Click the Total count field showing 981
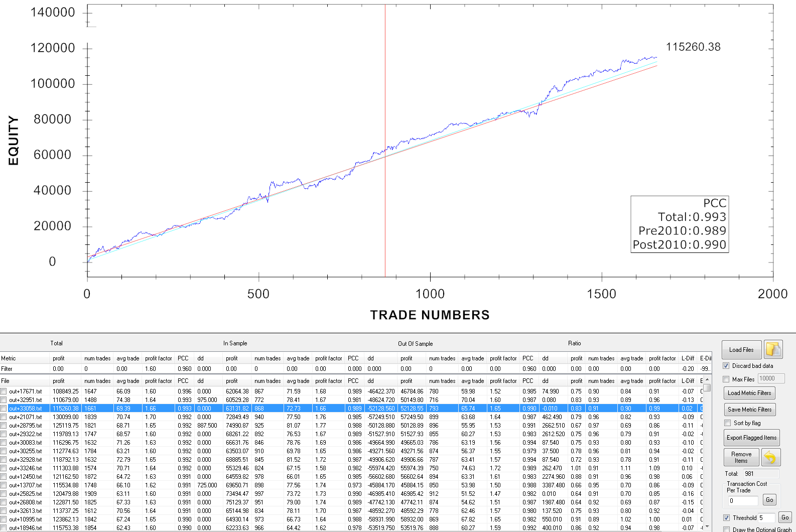 [x=761, y=474]
